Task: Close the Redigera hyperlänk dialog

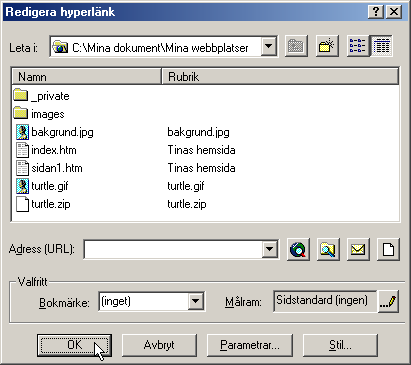Action: pyautogui.click(x=394, y=12)
